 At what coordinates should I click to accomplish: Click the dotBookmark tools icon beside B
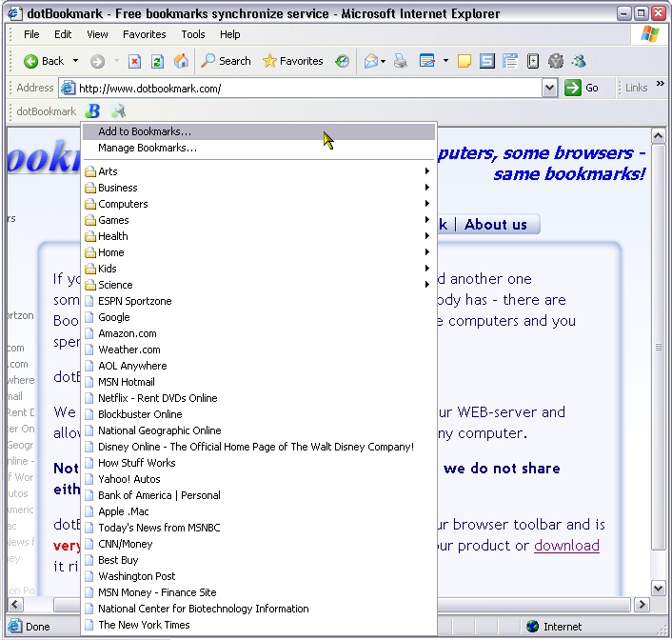pyautogui.click(x=118, y=111)
